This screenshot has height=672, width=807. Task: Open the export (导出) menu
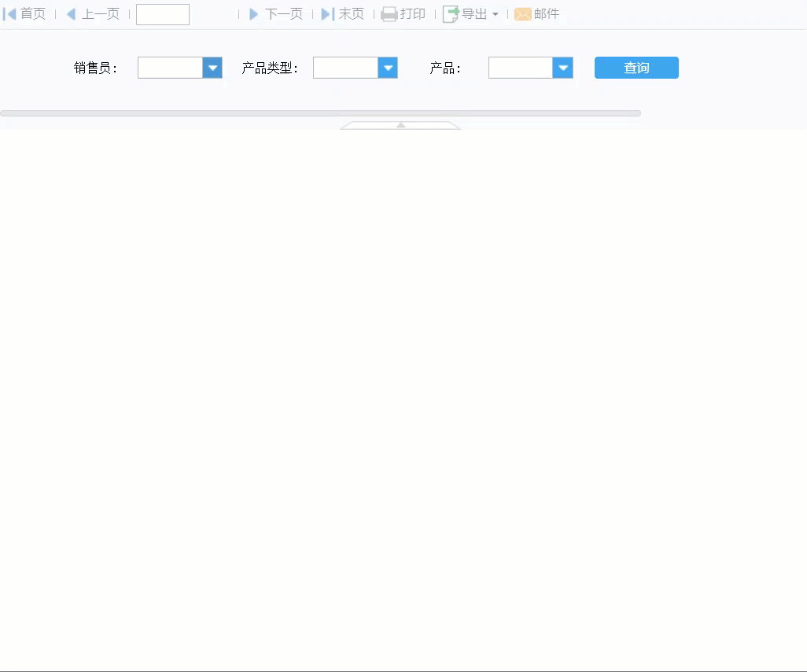(x=470, y=14)
